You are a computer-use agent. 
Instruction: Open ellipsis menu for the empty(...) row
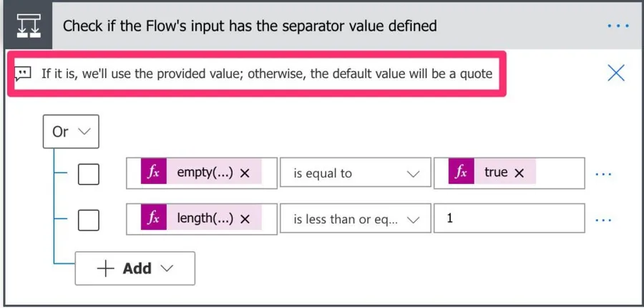pyautogui.click(x=605, y=173)
